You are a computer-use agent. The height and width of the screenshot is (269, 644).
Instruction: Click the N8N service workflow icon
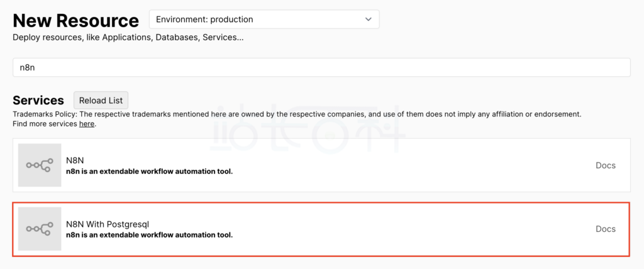pos(40,165)
